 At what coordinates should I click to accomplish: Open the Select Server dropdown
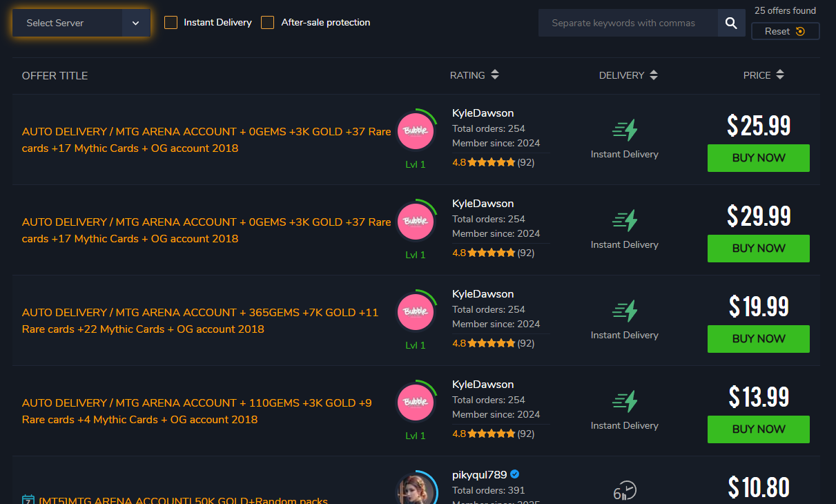[81, 23]
